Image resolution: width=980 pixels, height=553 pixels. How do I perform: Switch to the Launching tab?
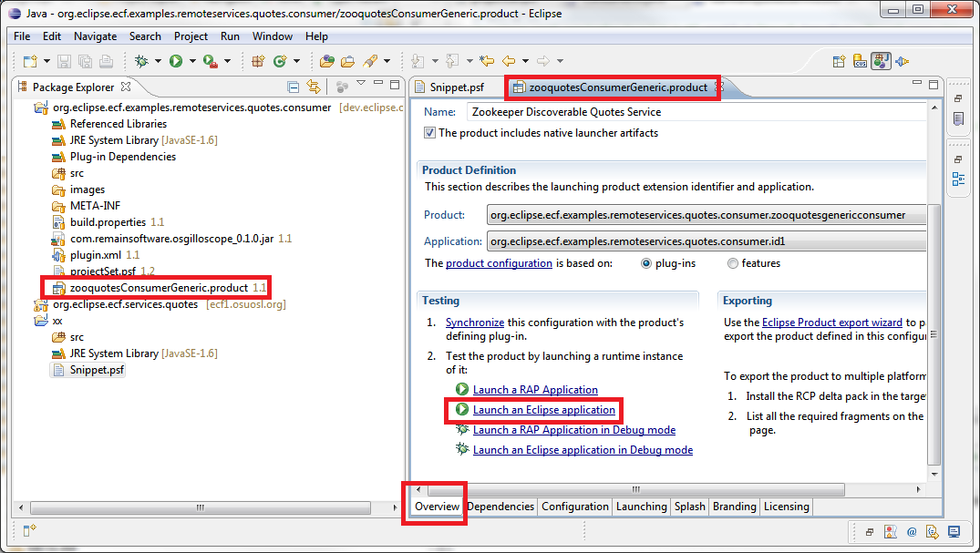[x=641, y=507]
